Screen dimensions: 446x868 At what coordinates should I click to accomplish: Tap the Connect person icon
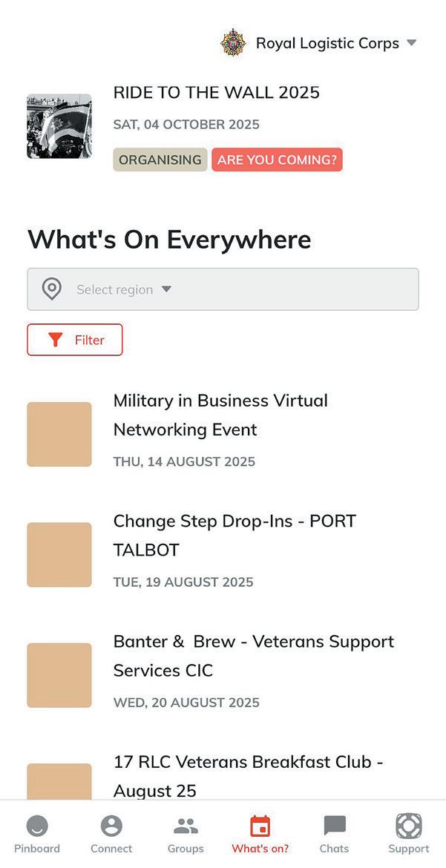pos(111,826)
